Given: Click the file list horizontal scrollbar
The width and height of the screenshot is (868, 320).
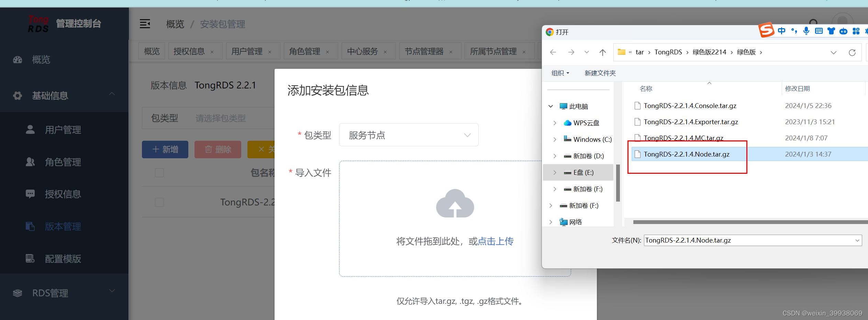Looking at the screenshot, I should (750, 222).
